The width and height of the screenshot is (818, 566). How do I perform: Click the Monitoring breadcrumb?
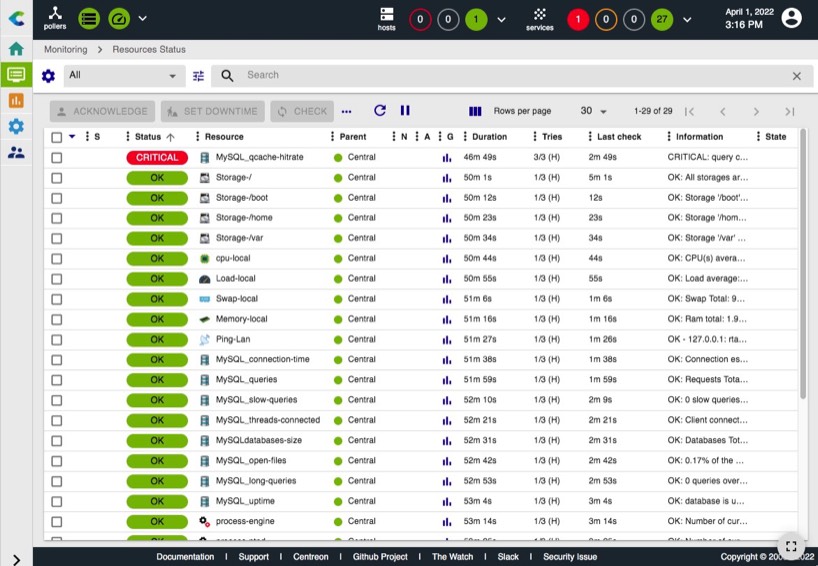(65, 49)
